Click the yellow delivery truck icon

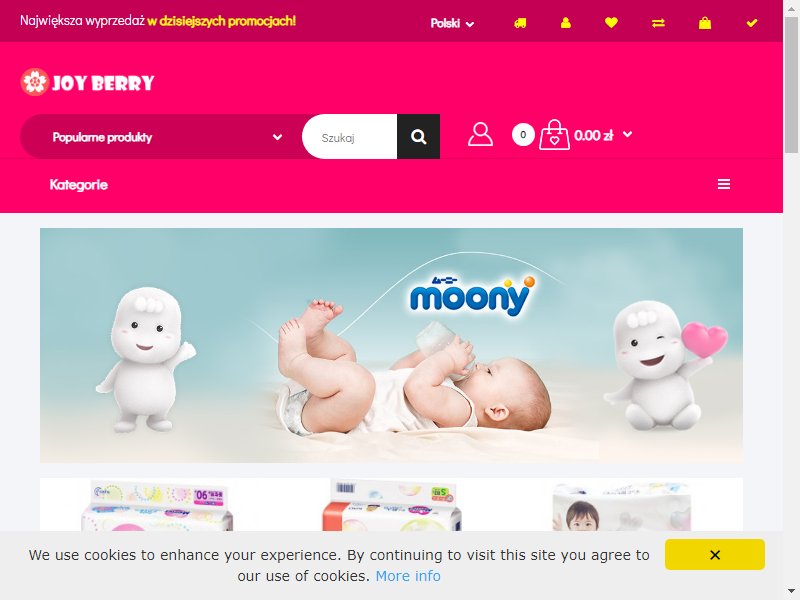pyautogui.click(x=520, y=23)
